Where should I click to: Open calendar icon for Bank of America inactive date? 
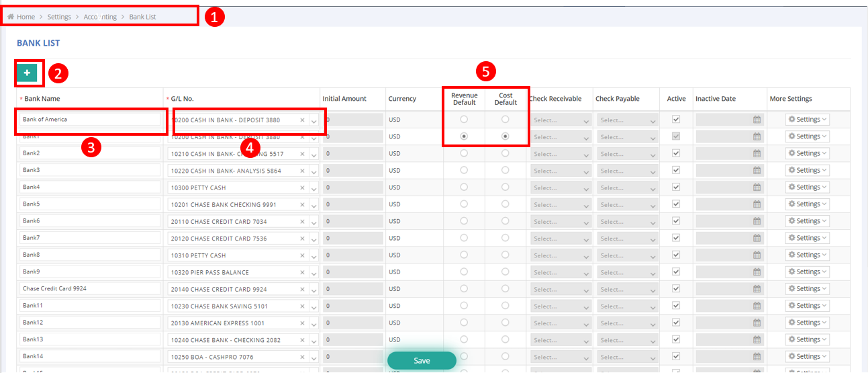click(x=757, y=120)
